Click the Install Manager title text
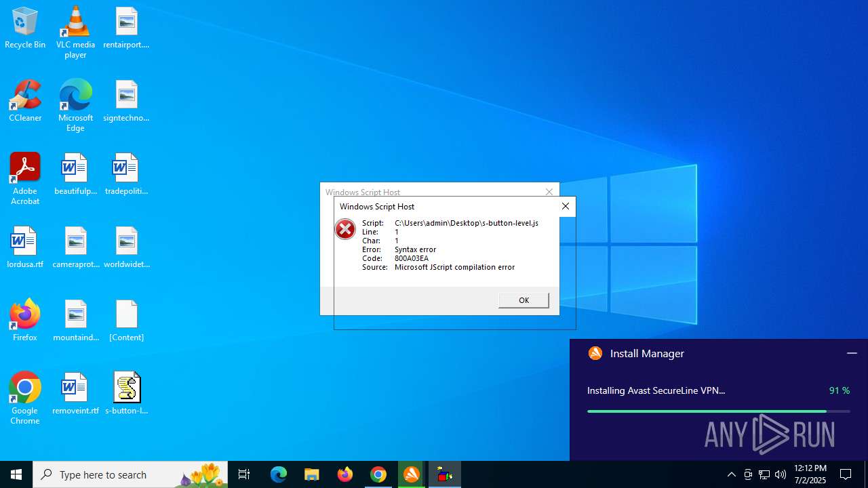 click(x=647, y=353)
